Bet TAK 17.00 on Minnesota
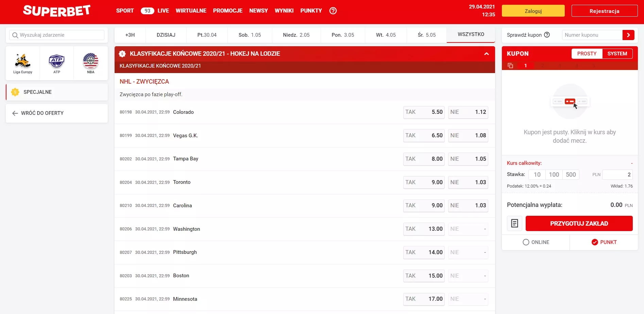This screenshot has width=644, height=314. click(x=424, y=299)
